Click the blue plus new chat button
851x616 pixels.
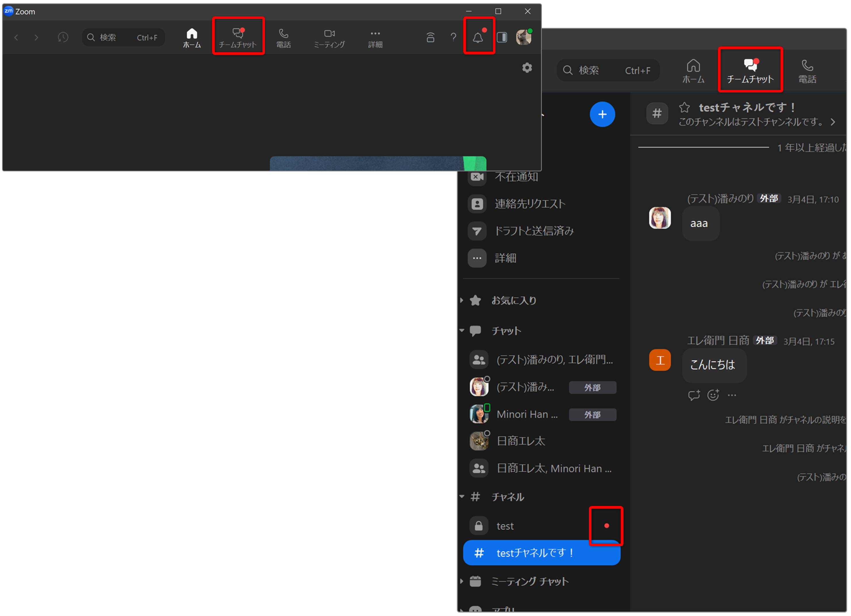point(603,114)
